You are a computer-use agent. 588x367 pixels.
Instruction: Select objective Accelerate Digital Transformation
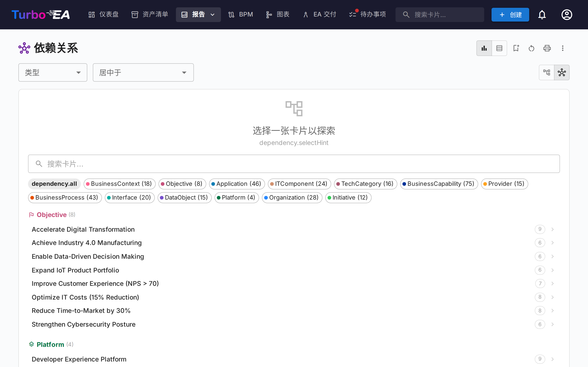coord(83,229)
